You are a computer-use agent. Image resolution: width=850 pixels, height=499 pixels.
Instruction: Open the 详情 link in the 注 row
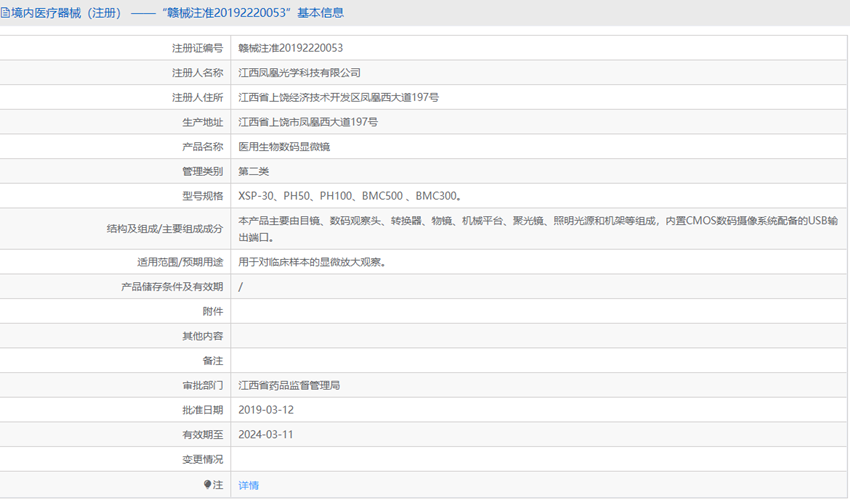[x=248, y=485]
